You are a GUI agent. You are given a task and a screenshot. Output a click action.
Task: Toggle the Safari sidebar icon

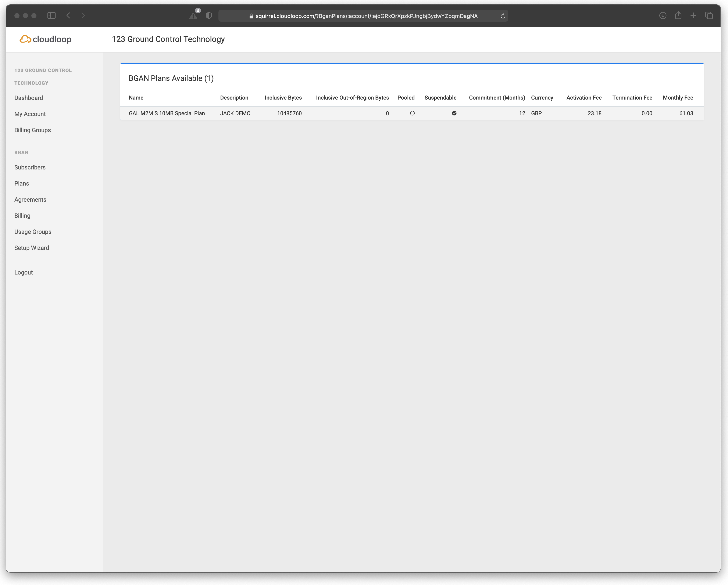pos(51,15)
